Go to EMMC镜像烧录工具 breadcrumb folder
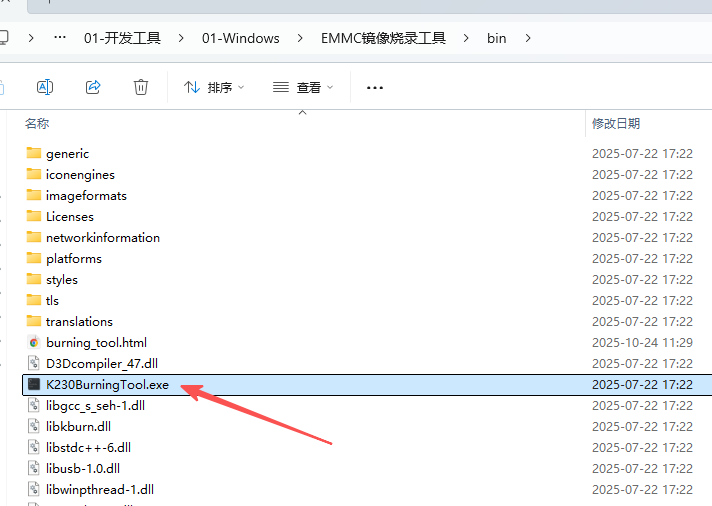 click(382, 39)
